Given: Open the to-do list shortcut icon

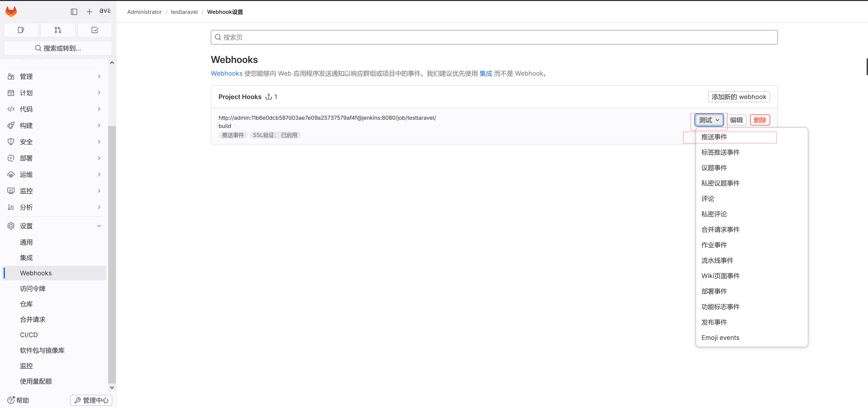Looking at the screenshot, I should 95,30.
